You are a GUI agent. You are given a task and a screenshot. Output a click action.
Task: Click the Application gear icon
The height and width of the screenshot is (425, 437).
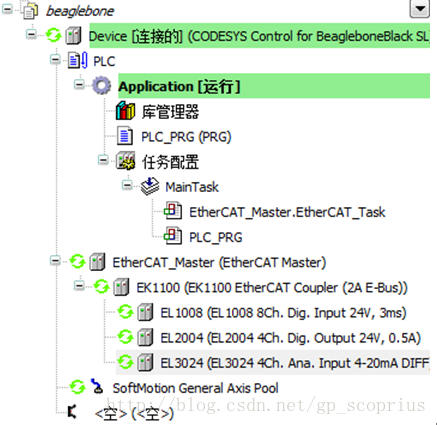click(102, 86)
